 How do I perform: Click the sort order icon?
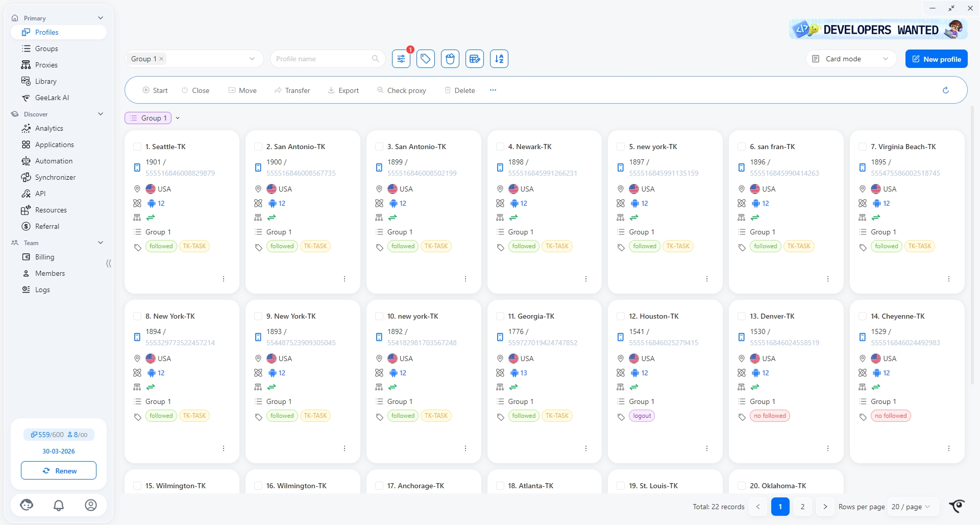coord(499,59)
